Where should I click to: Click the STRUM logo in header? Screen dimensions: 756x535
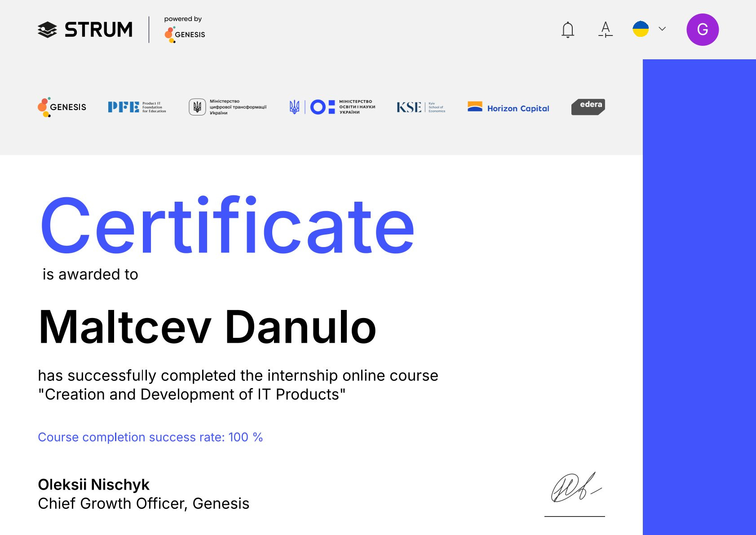point(85,30)
